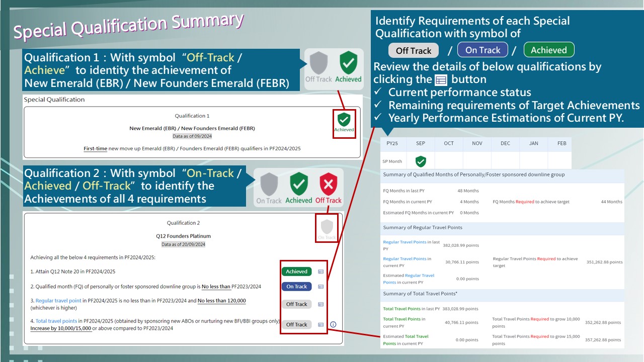Viewport: 644px width, 362px height.
Task: Click 'New Emerald (EBR) / New Founders Emerald (FEBR)' card title
Action: click(x=192, y=128)
